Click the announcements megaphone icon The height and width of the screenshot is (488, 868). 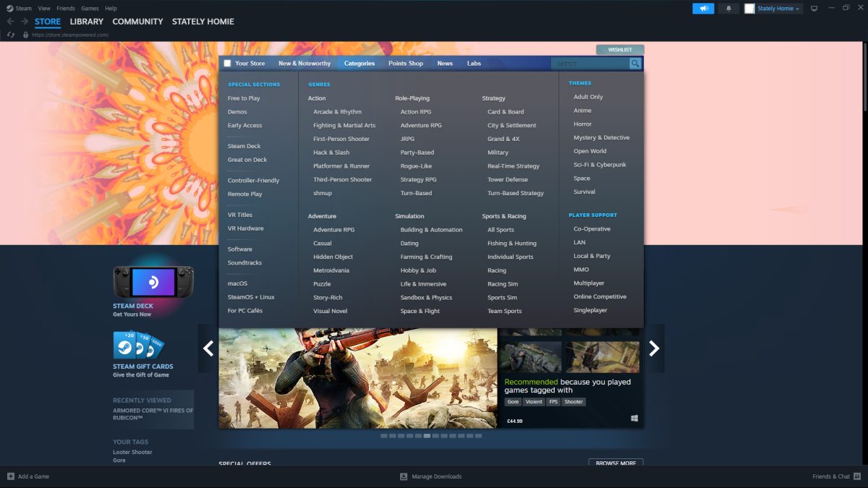pos(702,9)
